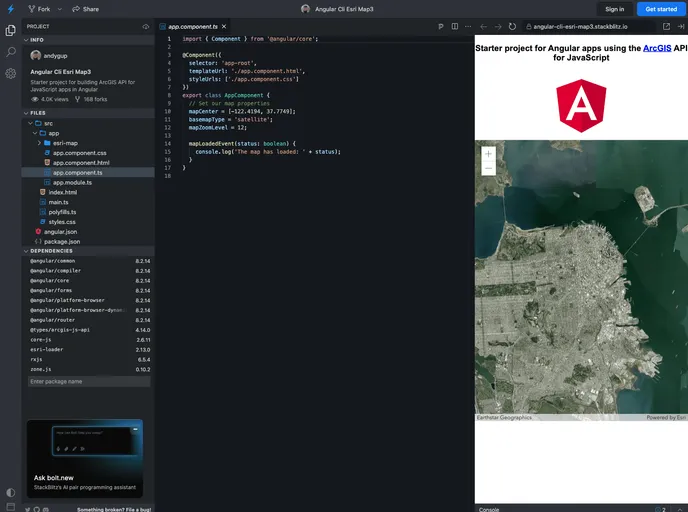Close the app.component.ts tab
688x512 pixels.
tap(224, 27)
